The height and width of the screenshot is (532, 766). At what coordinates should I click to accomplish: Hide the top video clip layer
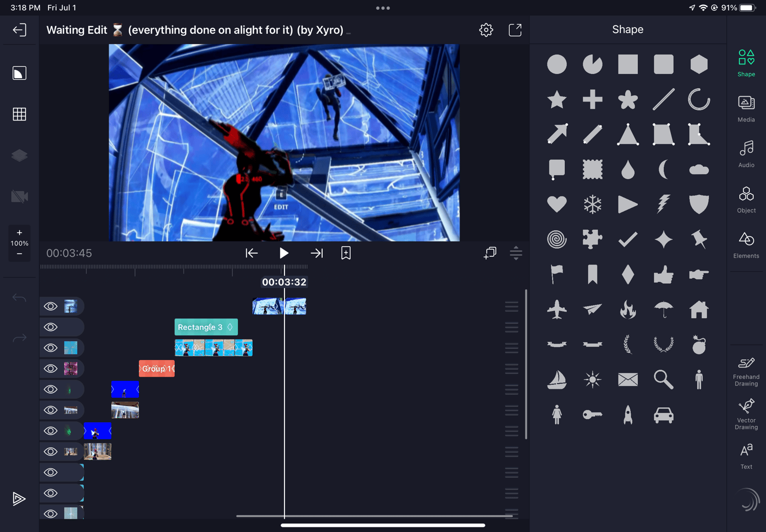pyautogui.click(x=51, y=306)
